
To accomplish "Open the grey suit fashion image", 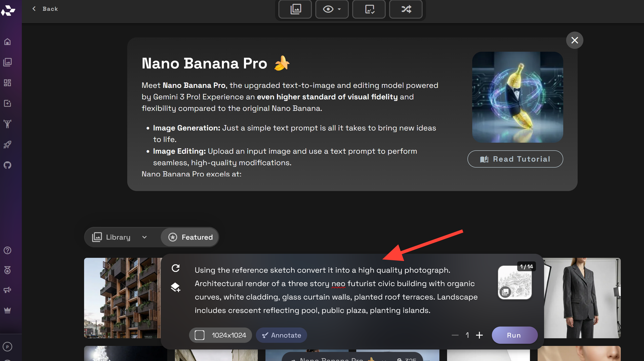I will [x=582, y=298].
